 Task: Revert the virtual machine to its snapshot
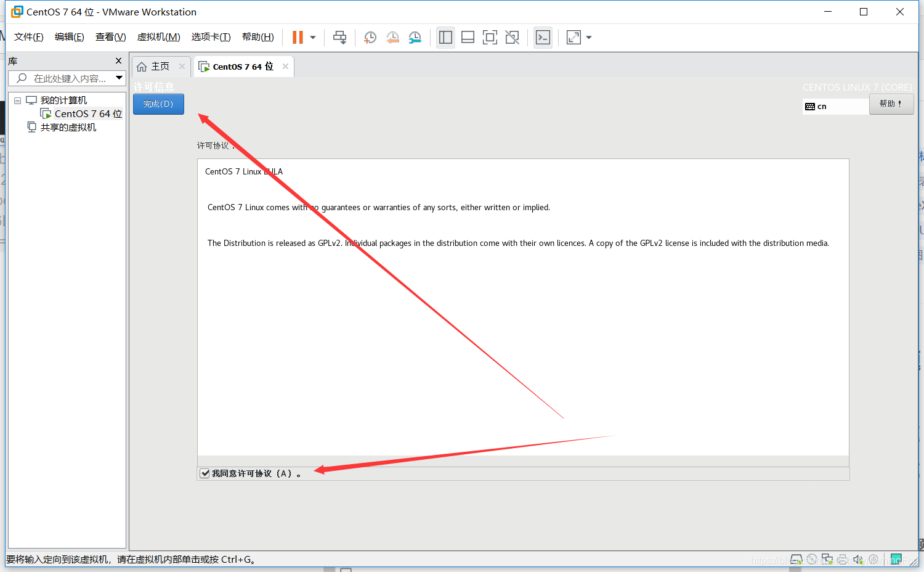click(392, 38)
